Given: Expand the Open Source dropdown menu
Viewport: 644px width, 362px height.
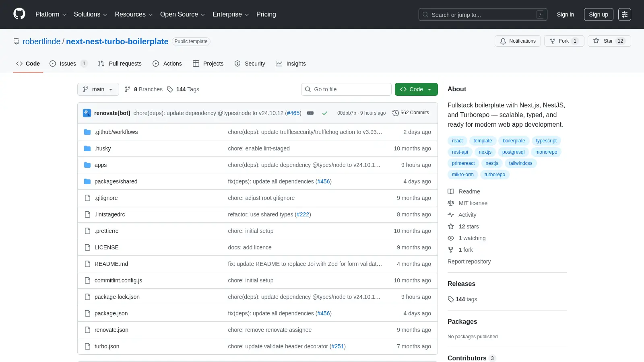Looking at the screenshot, I should [x=183, y=14].
